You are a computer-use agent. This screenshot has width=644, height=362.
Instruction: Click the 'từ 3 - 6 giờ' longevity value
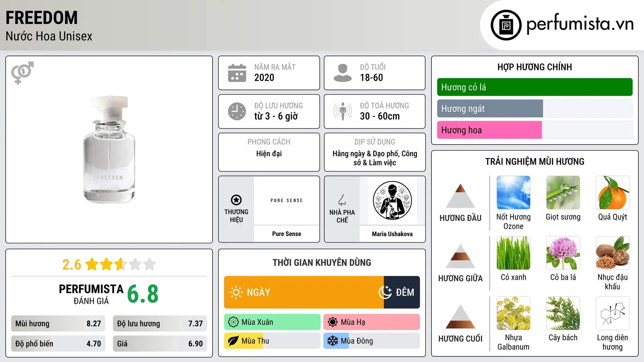276,116
